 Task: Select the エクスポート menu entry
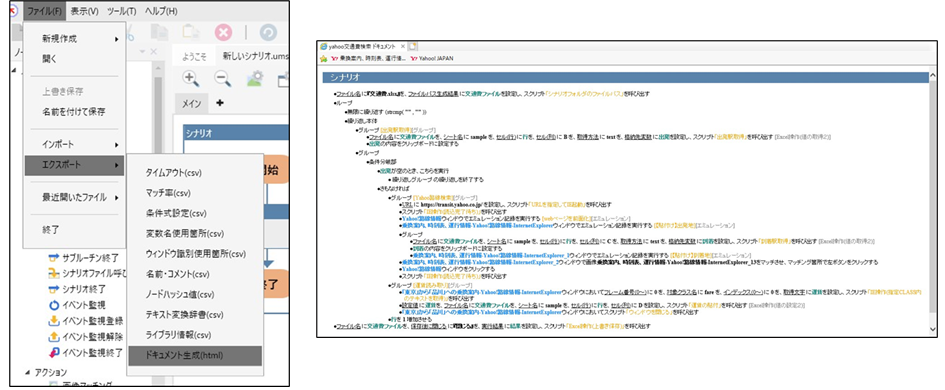pos(74,165)
